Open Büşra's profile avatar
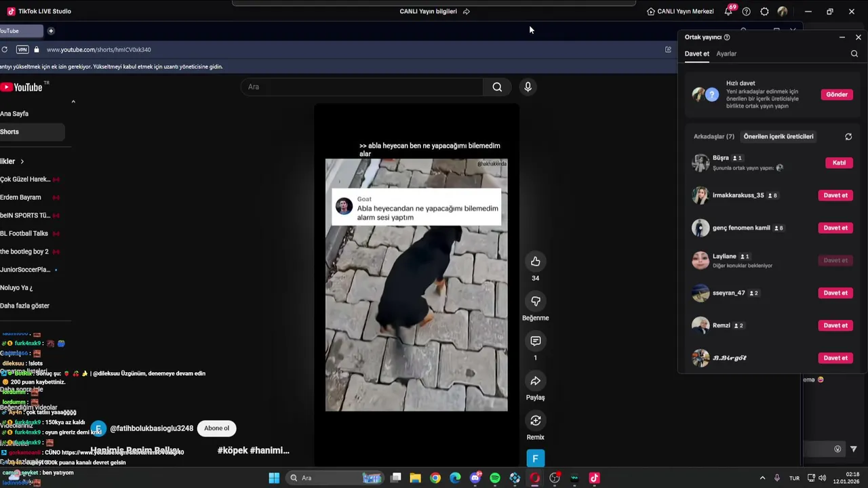868x488 pixels. [701, 163]
